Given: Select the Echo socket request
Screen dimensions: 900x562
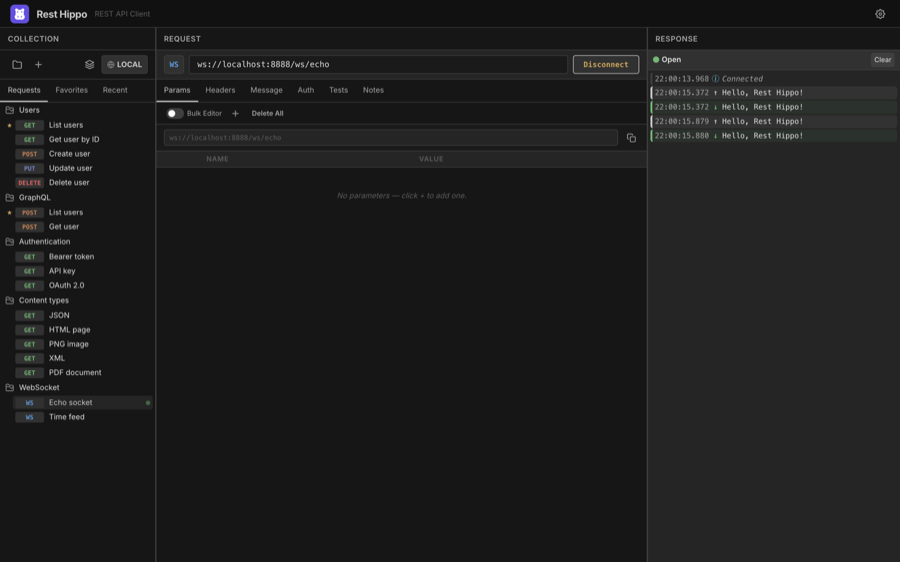Looking at the screenshot, I should pos(83,403).
